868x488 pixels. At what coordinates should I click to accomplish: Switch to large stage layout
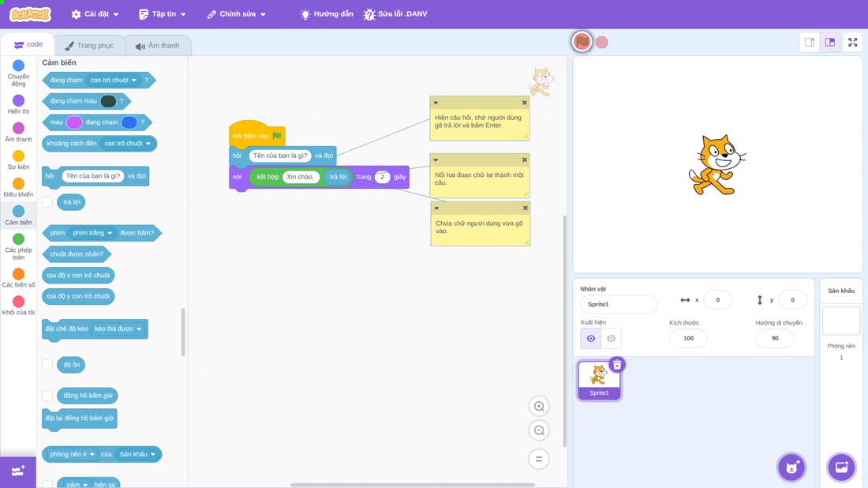point(830,42)
